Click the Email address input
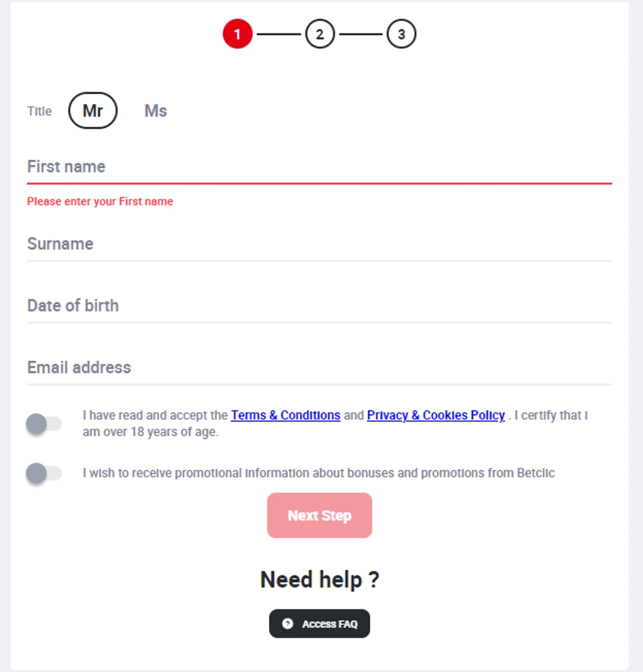Image resolution: width=643 pixels, height=672 pixels. 319,368
